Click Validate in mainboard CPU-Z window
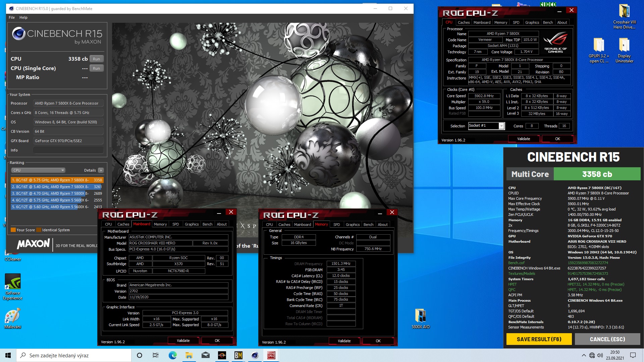This screenshot has width=644, height=362. [x=183, y=341]
